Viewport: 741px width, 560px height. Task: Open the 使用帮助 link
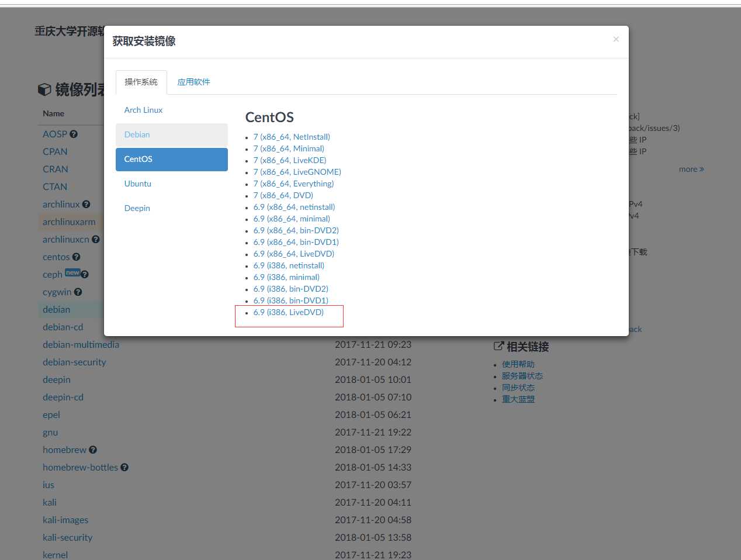[518, 364]
